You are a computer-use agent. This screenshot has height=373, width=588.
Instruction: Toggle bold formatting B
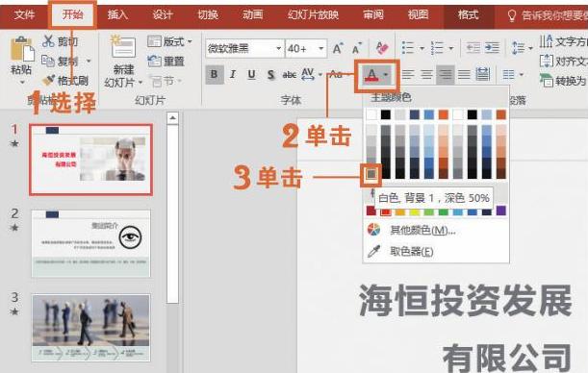[215, 75]
